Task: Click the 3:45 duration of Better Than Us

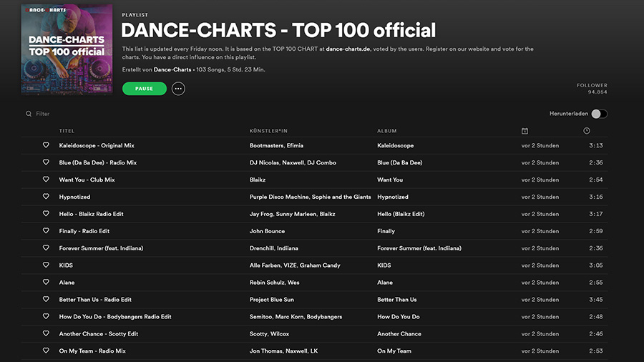Action: [596, 300]
